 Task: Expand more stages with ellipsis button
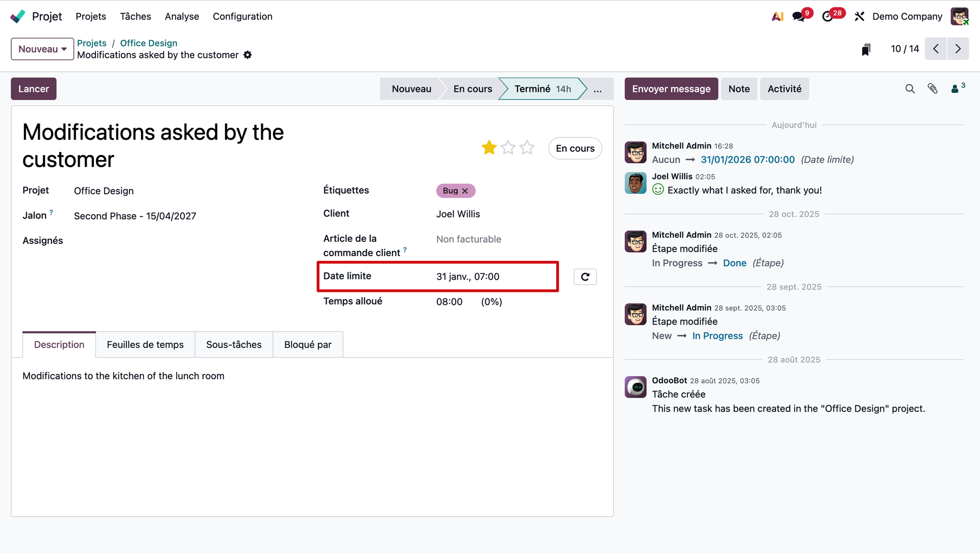(x=597, y=89)
